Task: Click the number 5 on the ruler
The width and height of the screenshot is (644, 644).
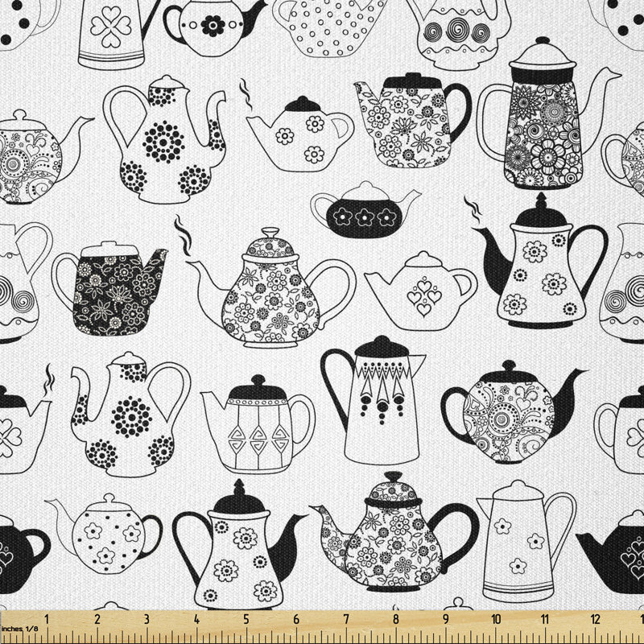Action: point(246,619)
